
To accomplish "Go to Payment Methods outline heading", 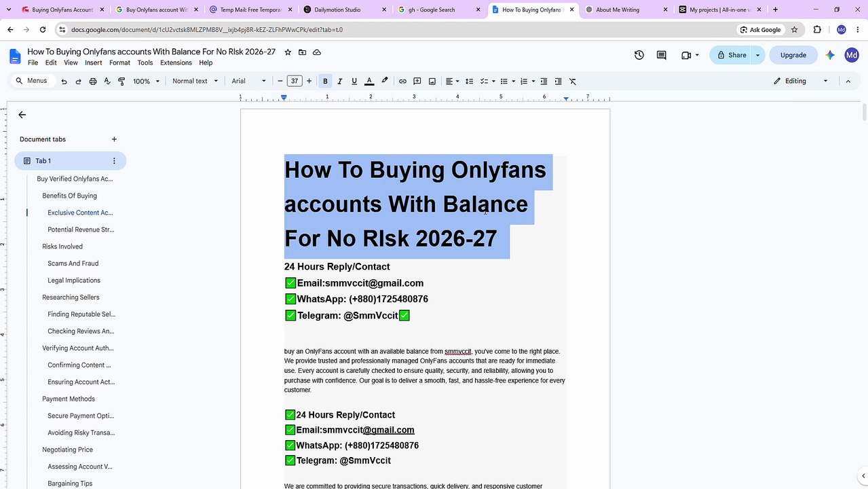I will [69, 399].
